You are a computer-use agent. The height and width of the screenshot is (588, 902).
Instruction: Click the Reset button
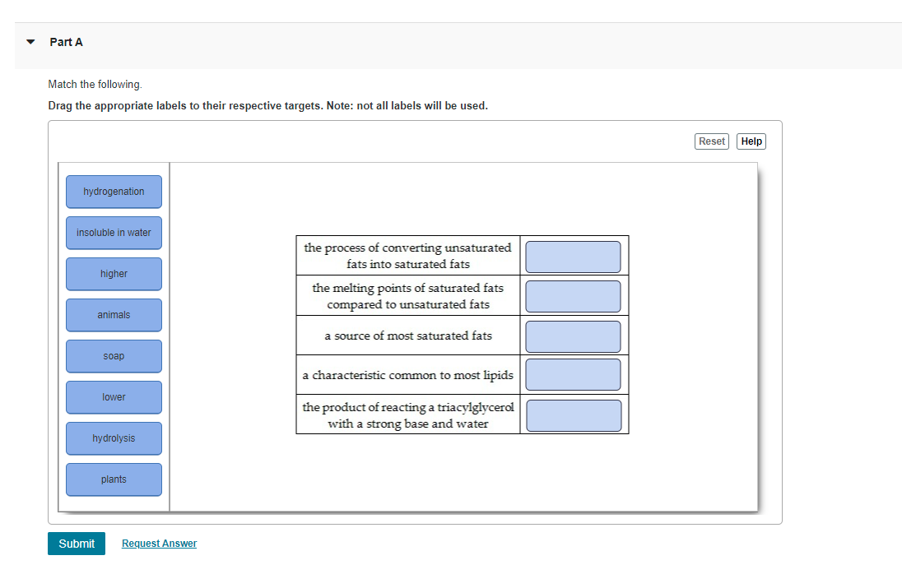coord(711,141)
